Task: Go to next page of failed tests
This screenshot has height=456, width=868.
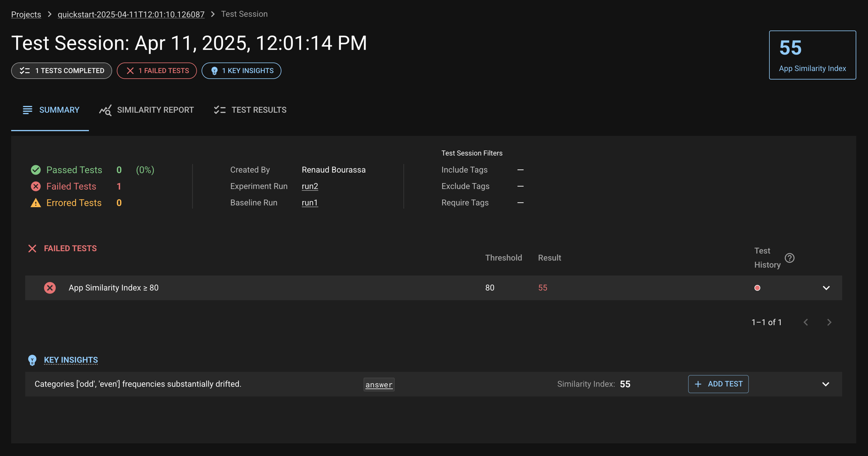Action: 829,322
